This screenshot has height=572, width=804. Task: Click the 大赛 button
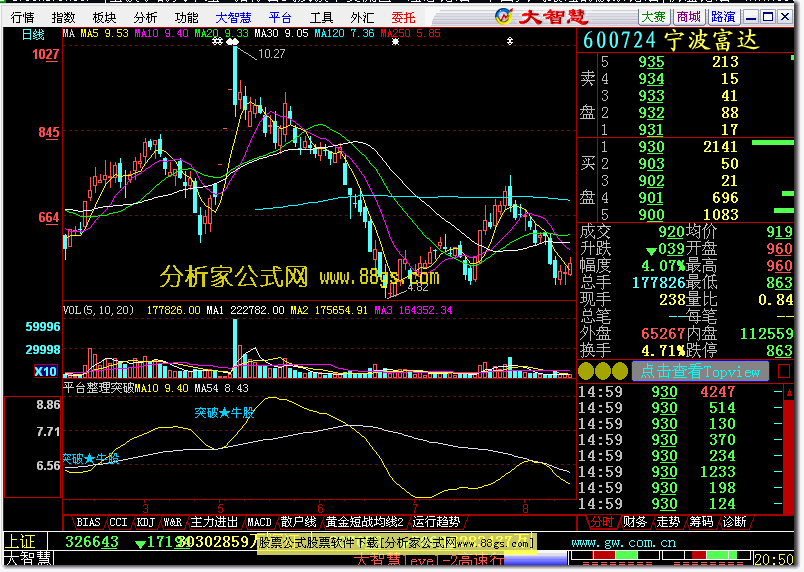click(654, 17)
